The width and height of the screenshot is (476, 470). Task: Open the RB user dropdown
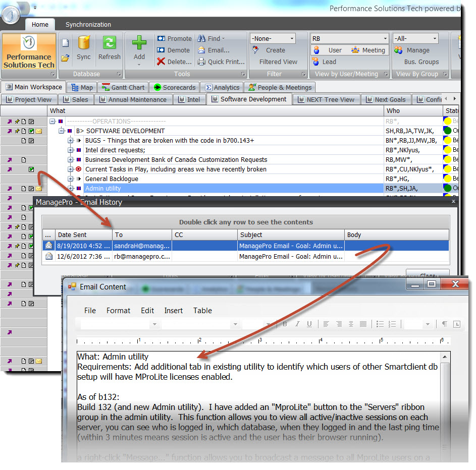tap(385, 38)
